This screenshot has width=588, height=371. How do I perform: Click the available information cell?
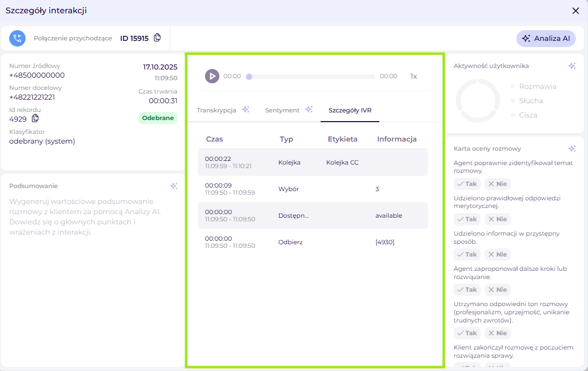coord(389,216)
